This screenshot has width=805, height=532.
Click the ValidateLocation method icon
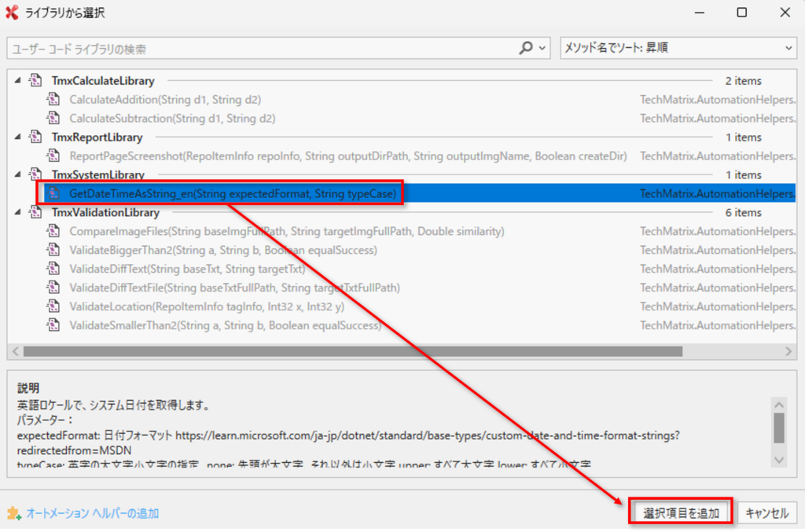53,306
